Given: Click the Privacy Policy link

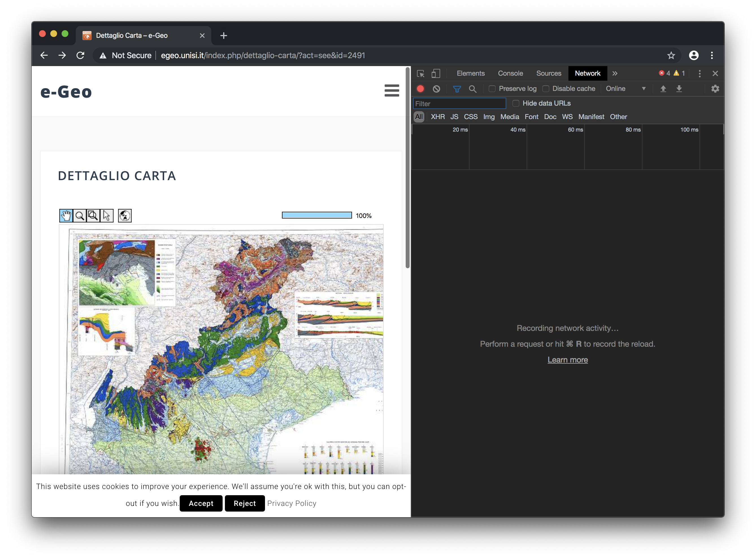Looking at the screenshot, I should 291,503.
